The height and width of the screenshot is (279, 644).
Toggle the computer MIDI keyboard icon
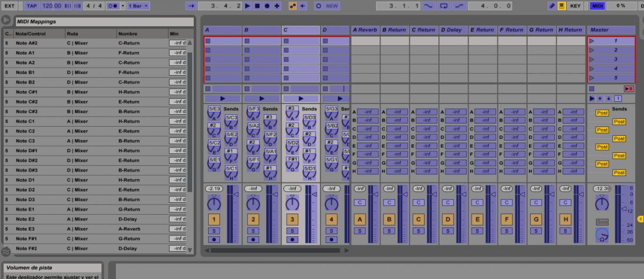coord(562,6)
